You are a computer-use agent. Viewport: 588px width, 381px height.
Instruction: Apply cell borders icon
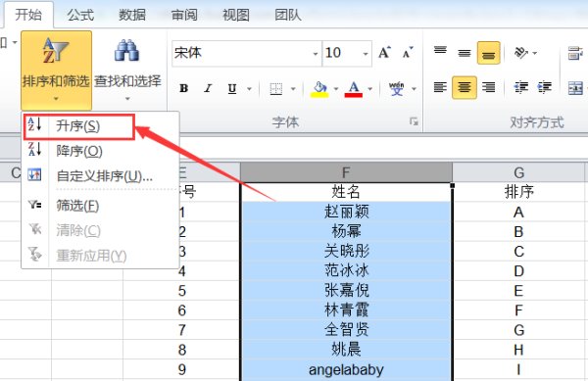click(276, 89)
